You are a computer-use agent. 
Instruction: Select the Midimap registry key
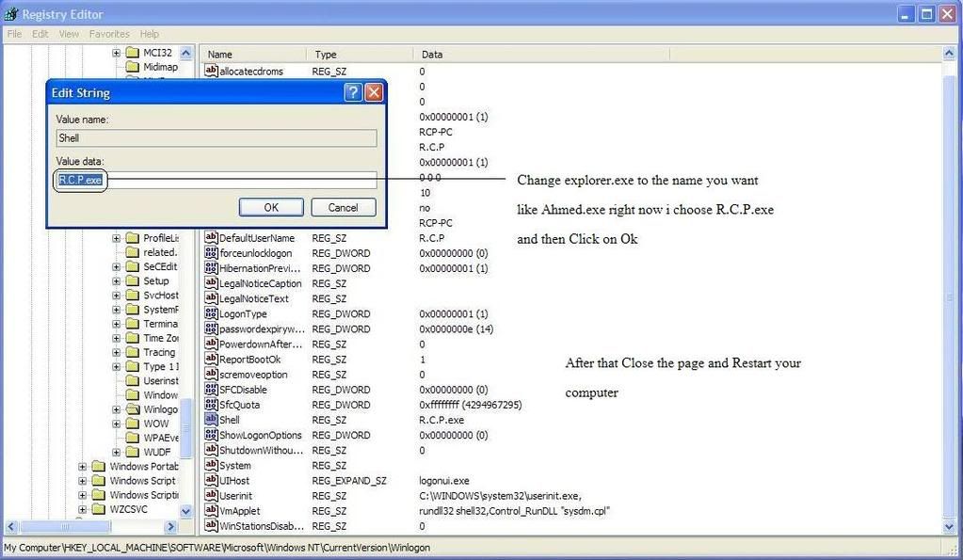160,66
